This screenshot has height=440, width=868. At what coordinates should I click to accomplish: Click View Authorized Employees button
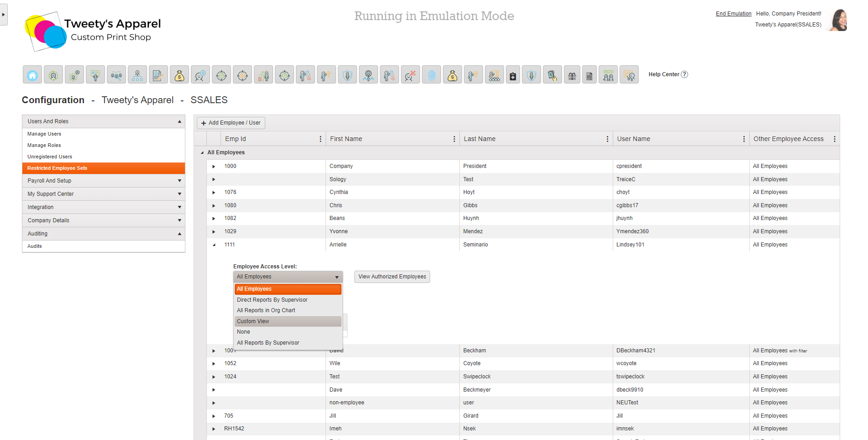point(392,277)
